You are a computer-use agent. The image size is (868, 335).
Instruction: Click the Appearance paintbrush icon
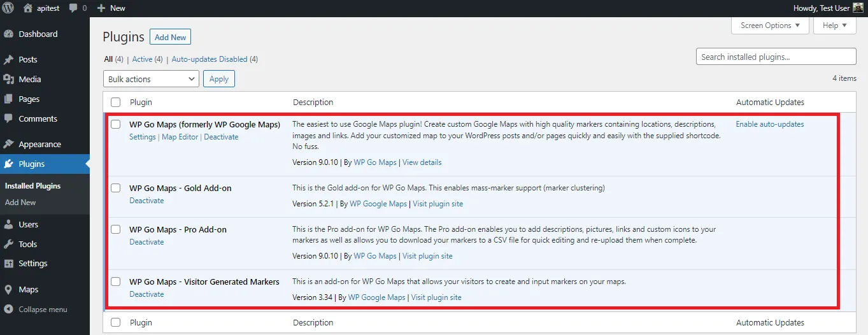coord(9,145)
